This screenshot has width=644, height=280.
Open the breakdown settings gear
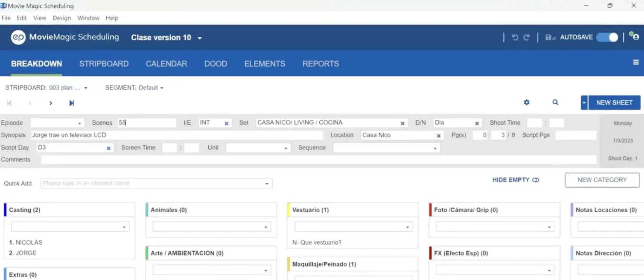(526, 103)
